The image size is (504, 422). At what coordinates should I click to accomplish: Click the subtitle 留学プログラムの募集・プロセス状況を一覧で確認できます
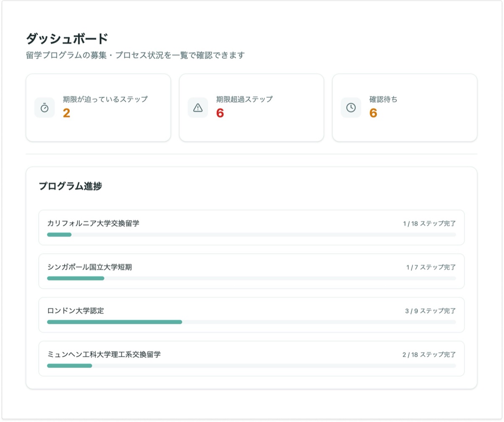tap(135, 55)
